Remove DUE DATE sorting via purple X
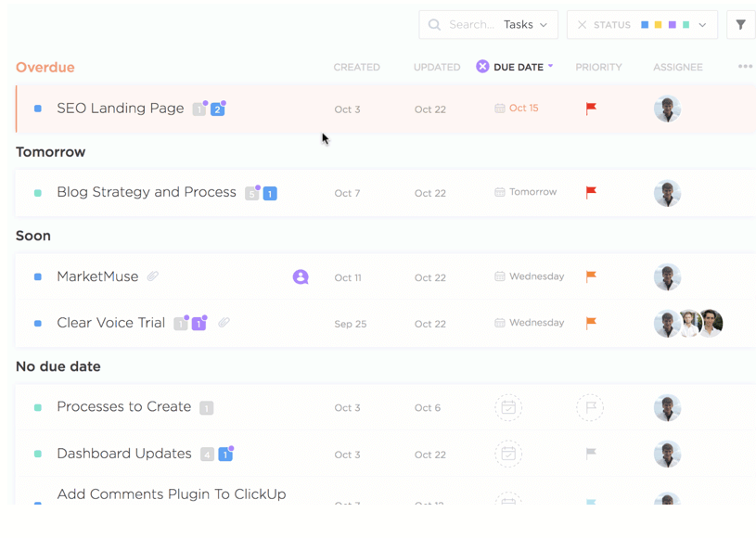The width and height of the screenshot is (756, 538). coord(482,67)
